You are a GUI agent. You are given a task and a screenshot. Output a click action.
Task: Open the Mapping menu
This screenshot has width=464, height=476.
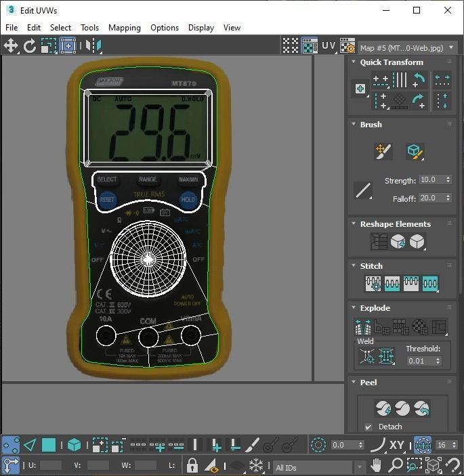coord(125,28)
